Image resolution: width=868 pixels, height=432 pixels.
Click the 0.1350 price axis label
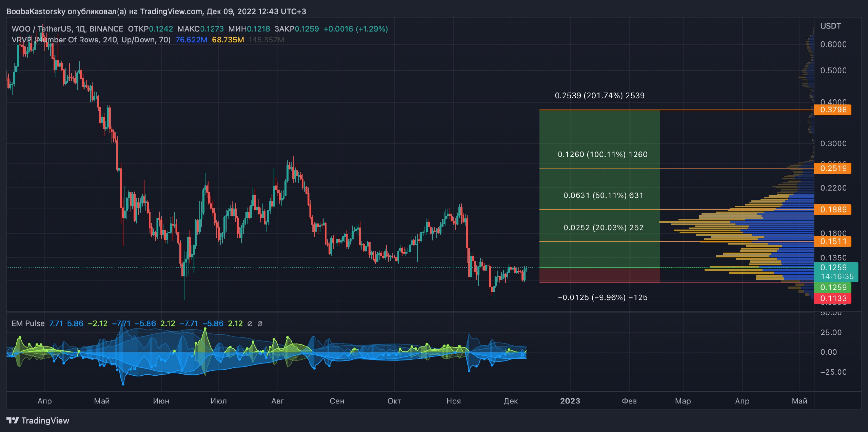point(833,258)
